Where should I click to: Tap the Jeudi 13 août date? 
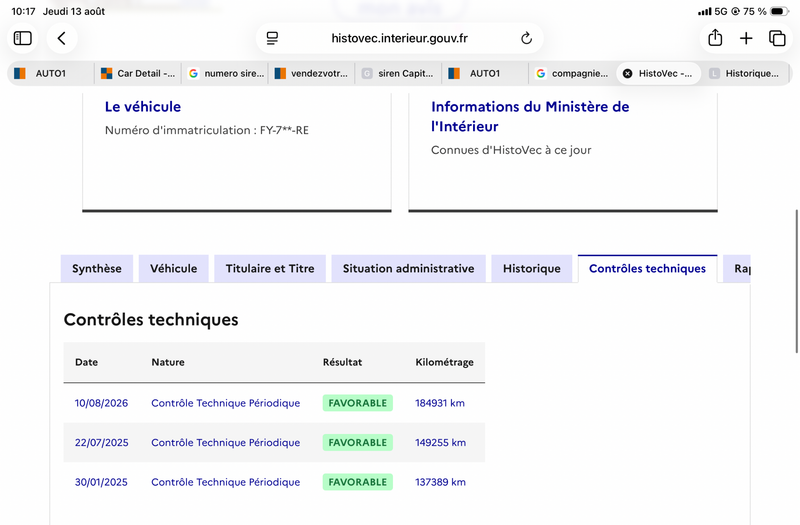74,11
